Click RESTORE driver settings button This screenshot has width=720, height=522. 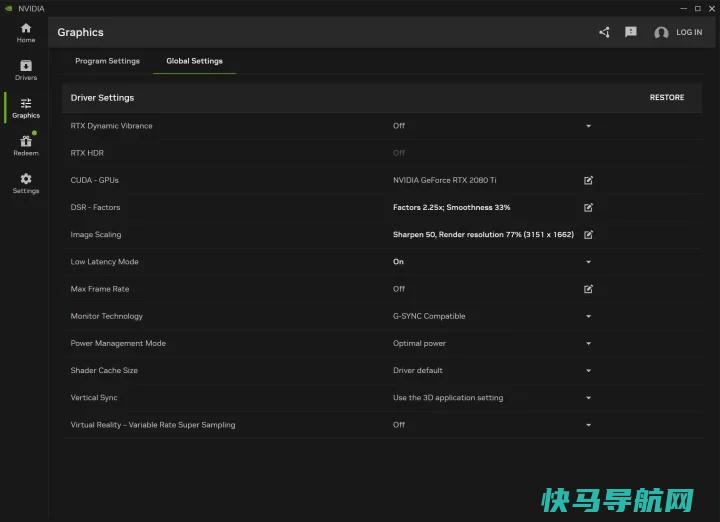(x=667, y=97)
